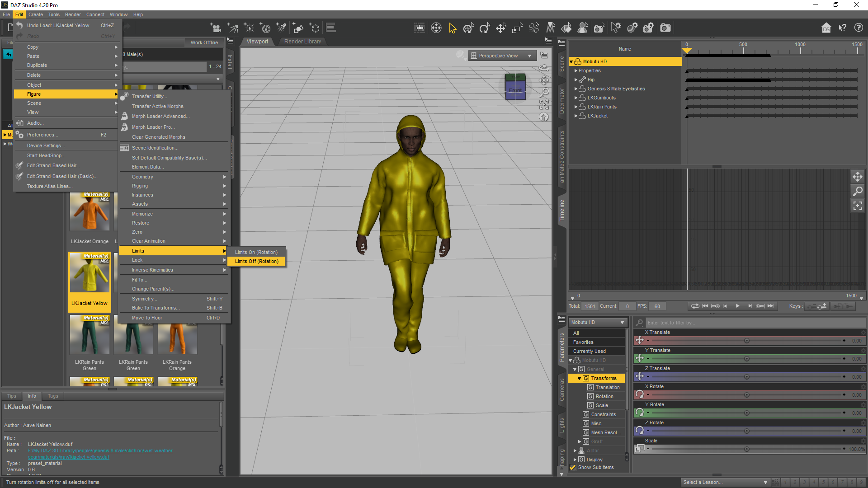Open the Tool Settings icon

(616, 28)
